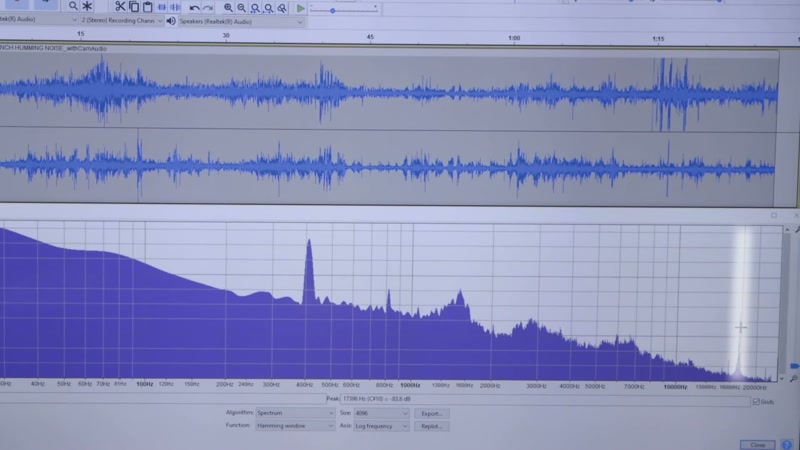Click the 5000Hz frequency axis label
Viewport: 800px width, 450px height.
[x=595, y=387]
